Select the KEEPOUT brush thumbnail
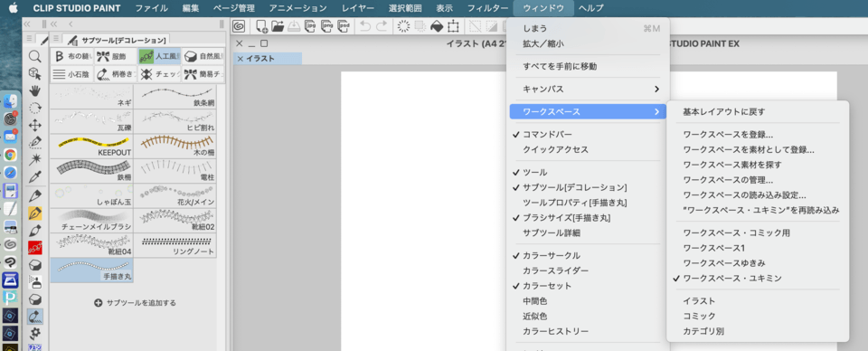This screenshot has height=351, width=868. [92, 147]
